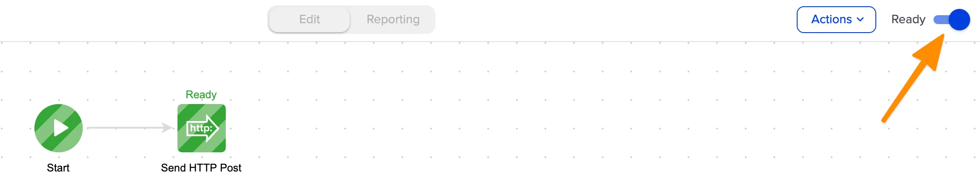Click the http: arrow glyph in the node
Viewport: 980px width, 184px height.
click(x=202, y=128)
